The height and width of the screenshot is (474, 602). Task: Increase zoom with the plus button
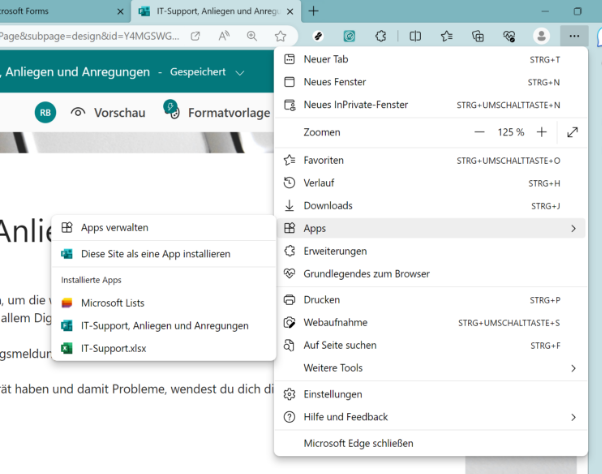(541, 132)
